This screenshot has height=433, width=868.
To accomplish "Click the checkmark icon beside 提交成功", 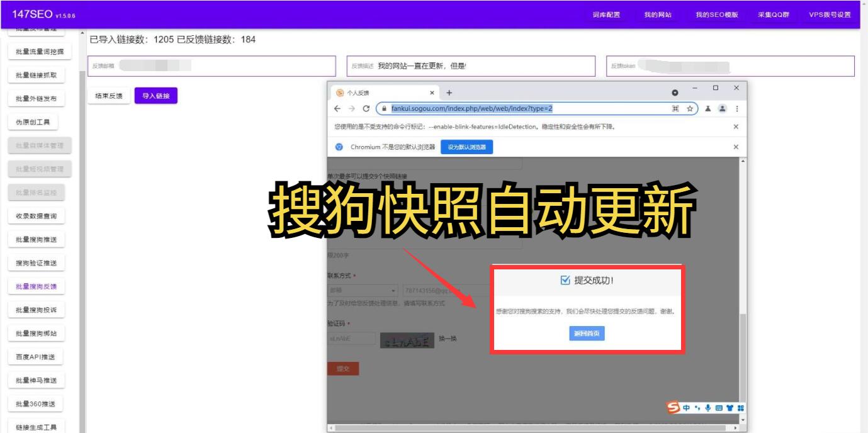I will (x=565, y=280).
